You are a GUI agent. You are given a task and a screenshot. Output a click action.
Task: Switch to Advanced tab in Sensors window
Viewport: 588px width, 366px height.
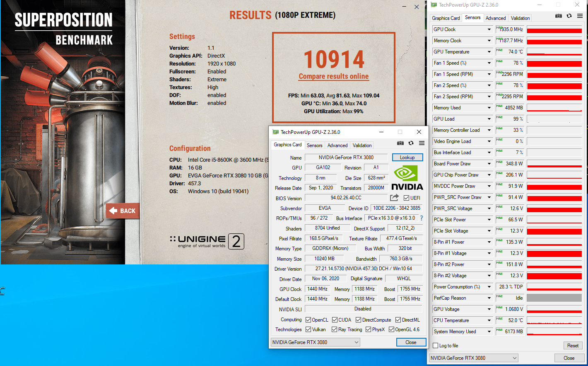496,18
